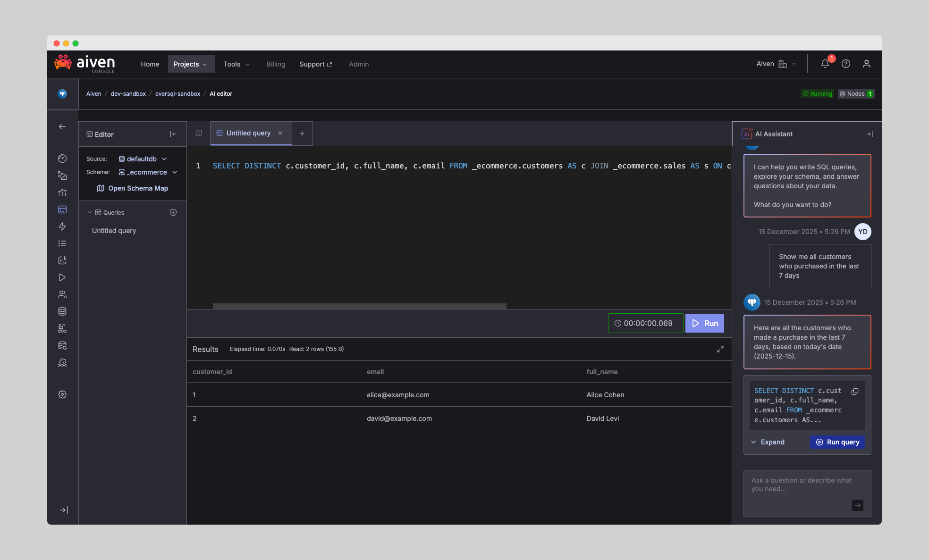Image resolution: width=929 pixels, height=560 pixels.
Task: Open settings gear in left sidebar
Action: click(x=62, y=394)
